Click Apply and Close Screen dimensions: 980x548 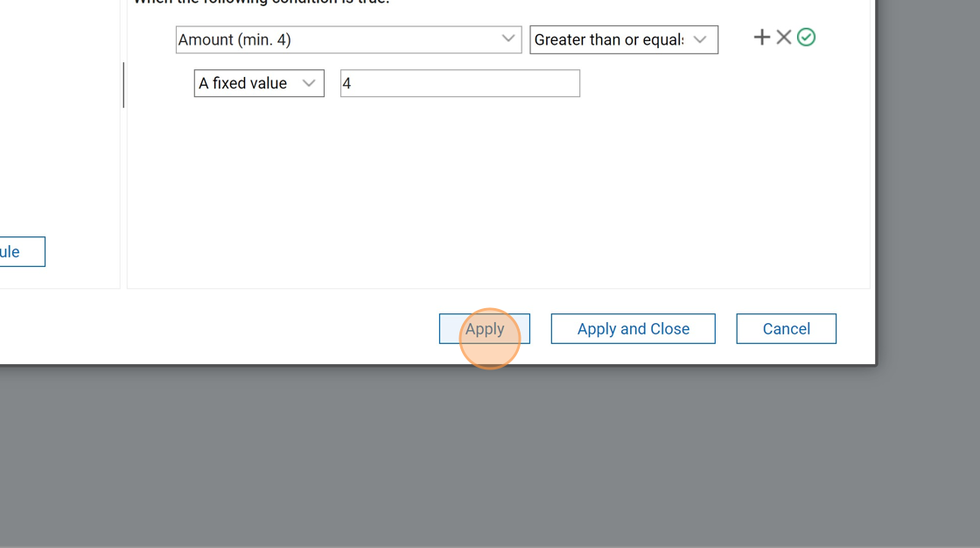pyautogui.click(x=633, y=329)
